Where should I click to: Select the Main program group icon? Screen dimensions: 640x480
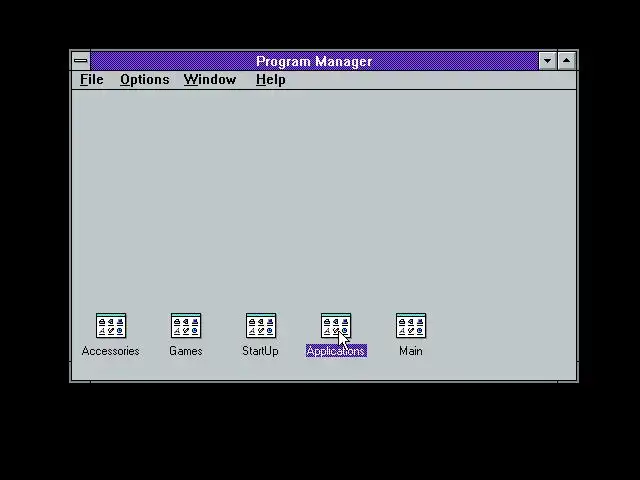pyautogui.click(x=411, y=326)
